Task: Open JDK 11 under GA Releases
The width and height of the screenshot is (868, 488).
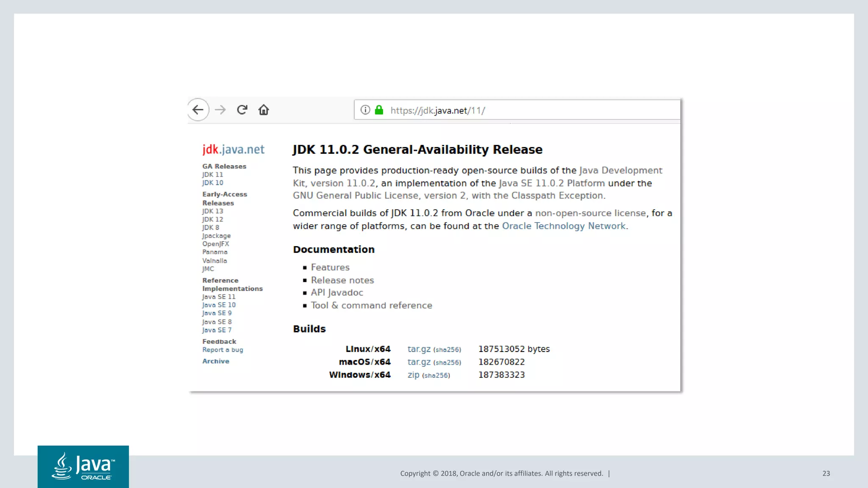Action: click(x=212, y=175)
